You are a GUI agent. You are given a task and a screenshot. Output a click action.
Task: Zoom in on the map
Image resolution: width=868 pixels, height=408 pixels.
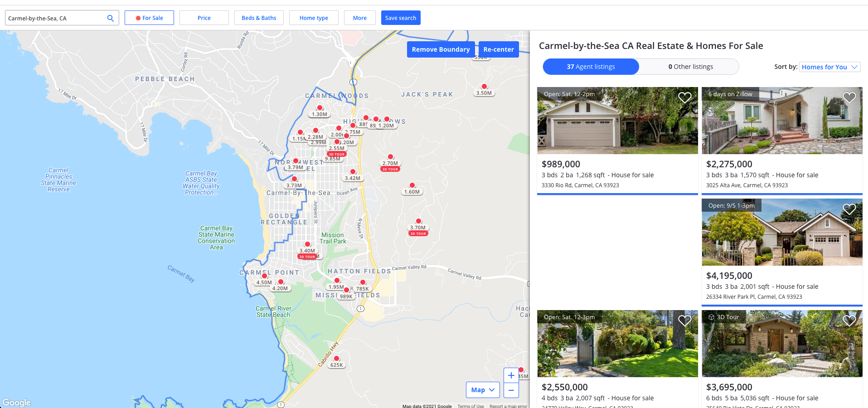point(511,375)
